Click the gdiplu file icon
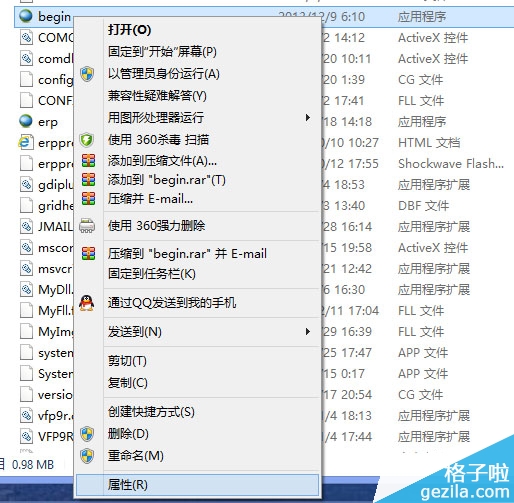 click(x=26, y=184)
